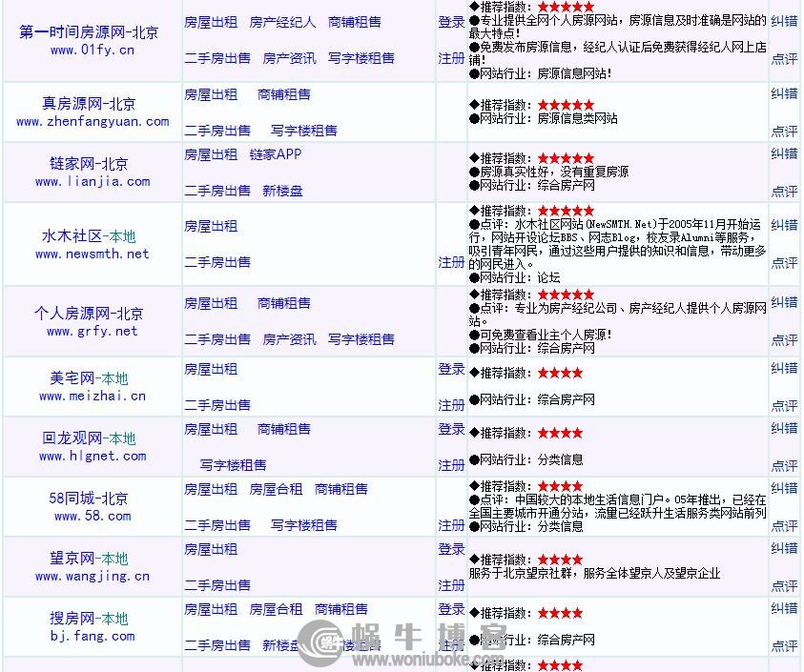Open 个人房源网-北京 site link
This screenshot has width=804, height=672.
(x=90, y=314)
